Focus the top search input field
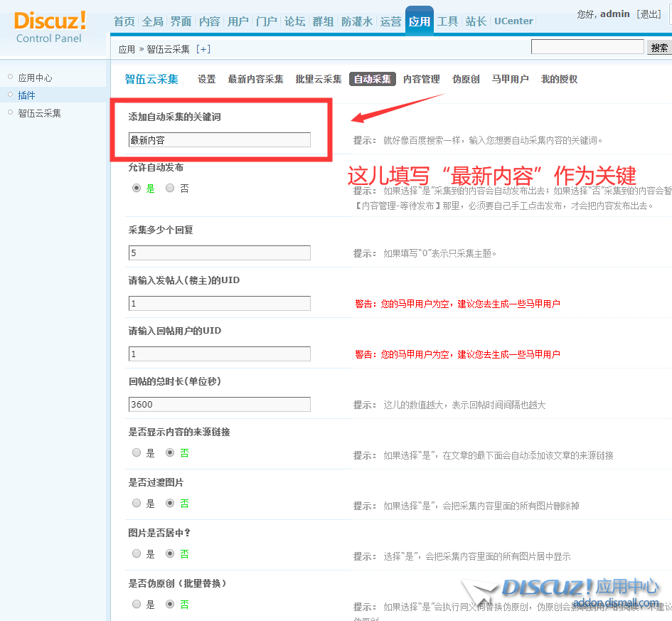Screen dimensions: 672x621 click(587, 47)
